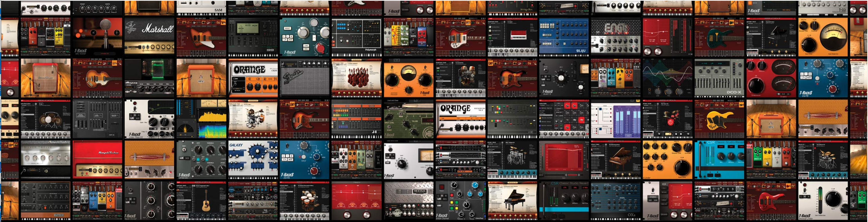
Task: Open the T-RackS Master EQ 432 thumbnail
Action: click(x=149, y=200)
